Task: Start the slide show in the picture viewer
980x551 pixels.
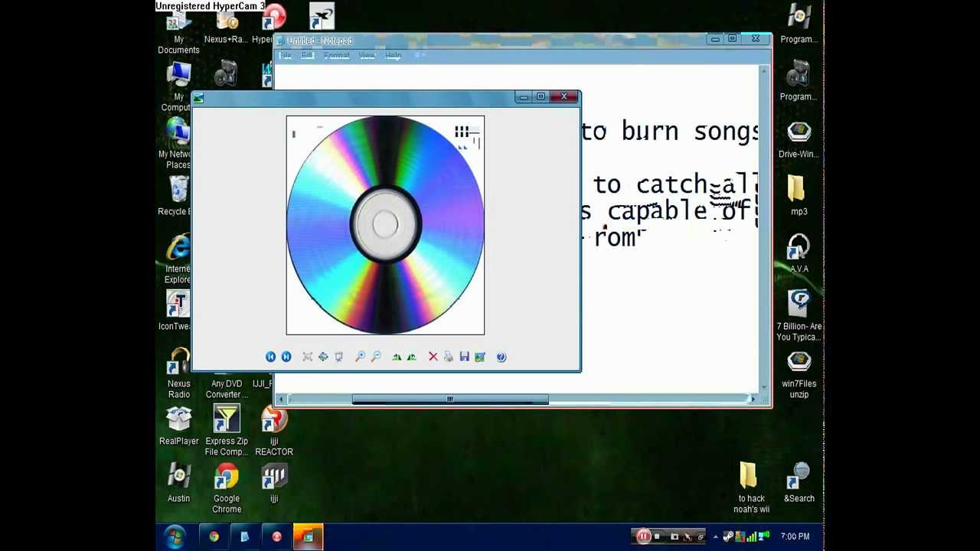Action: pos(338,357)
